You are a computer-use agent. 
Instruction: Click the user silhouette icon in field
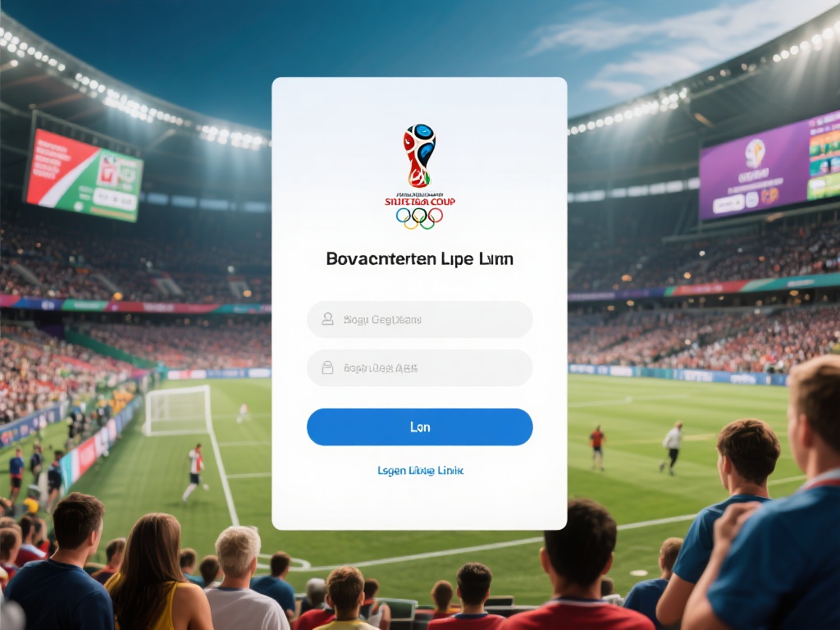[x=327, y=319]
